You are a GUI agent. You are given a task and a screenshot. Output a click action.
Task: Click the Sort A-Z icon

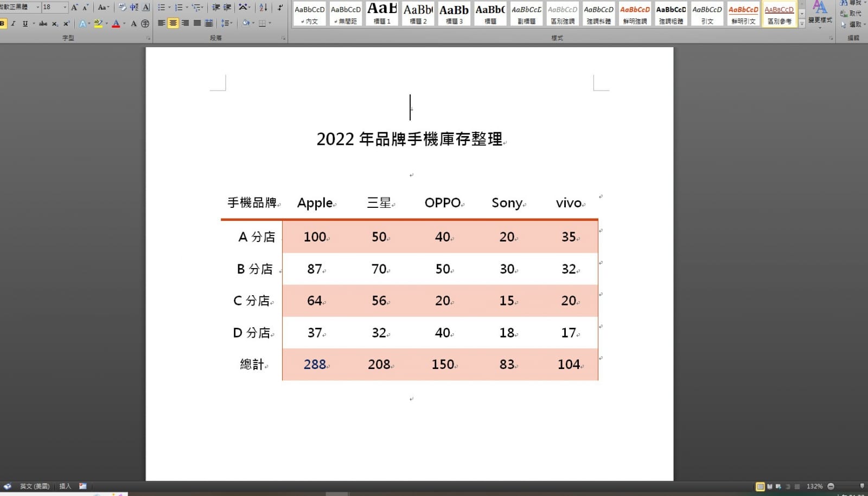click(x=263, y=7)
